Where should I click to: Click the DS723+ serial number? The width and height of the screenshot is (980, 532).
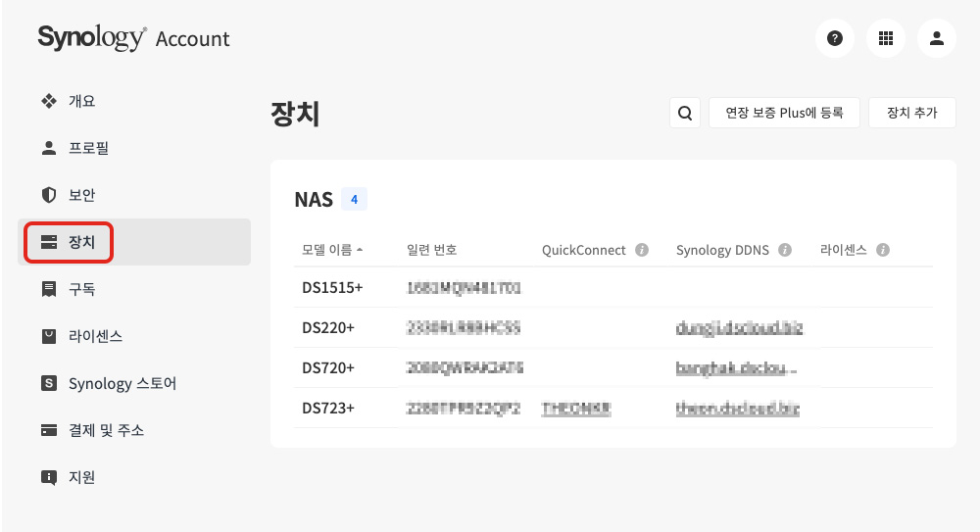click(x=464, y=409)
